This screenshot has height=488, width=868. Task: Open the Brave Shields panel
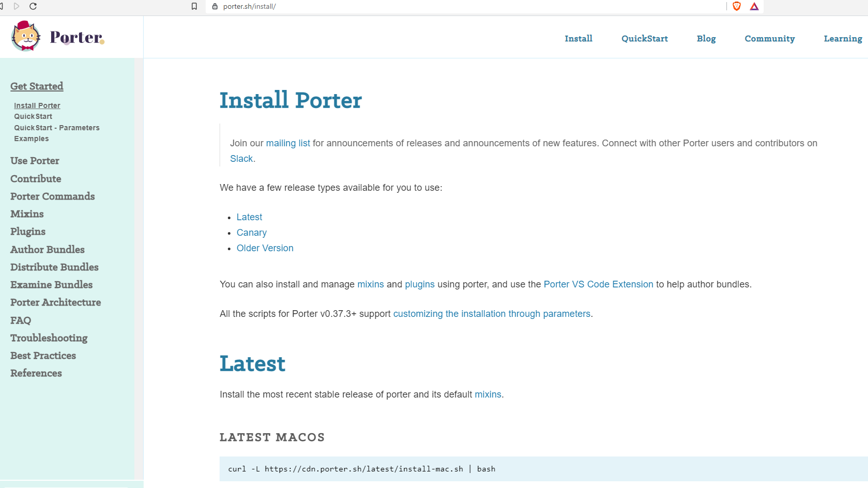(x=736, y=7)
